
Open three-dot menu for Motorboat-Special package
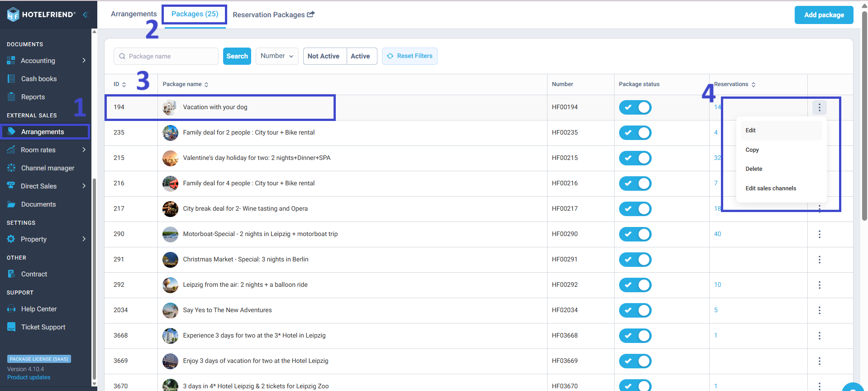819,234
